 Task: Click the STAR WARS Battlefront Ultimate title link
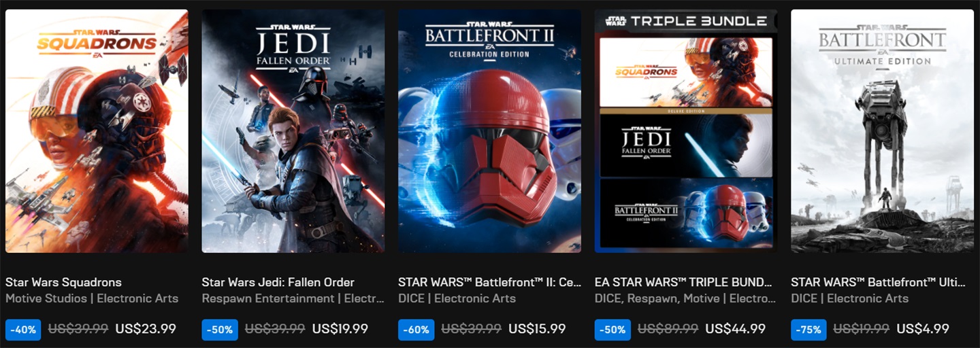coord(882,282)
